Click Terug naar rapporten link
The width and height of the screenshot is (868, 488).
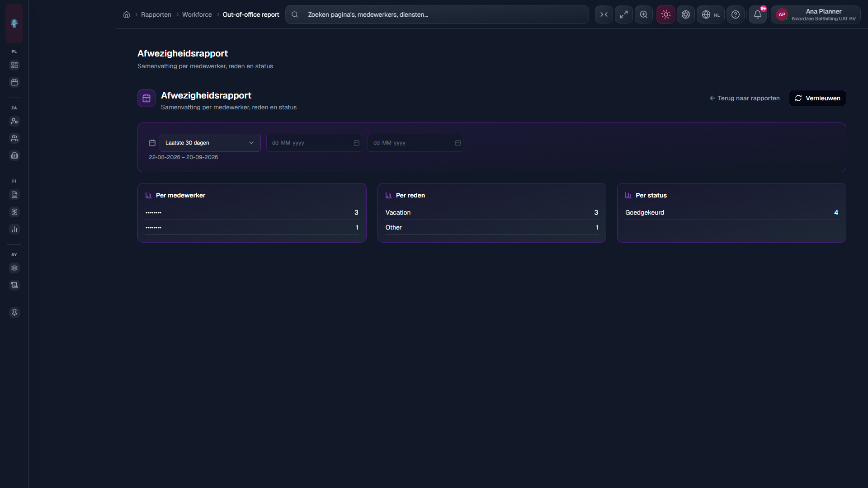(x=745, y=98)
